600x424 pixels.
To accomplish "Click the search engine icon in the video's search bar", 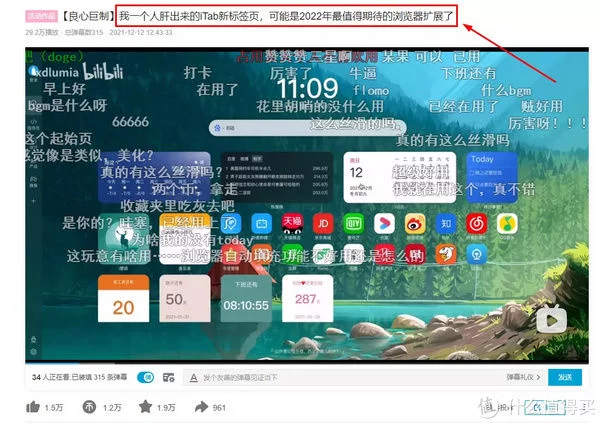I will point(217,128).
